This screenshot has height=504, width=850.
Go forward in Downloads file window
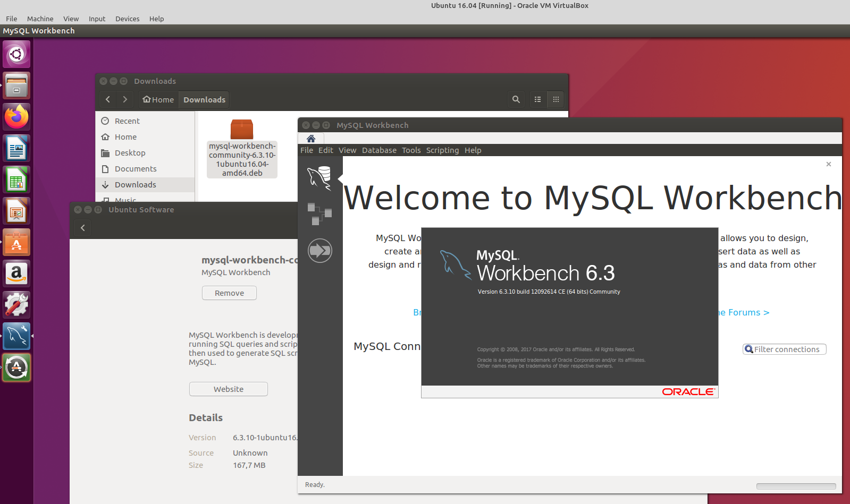point(125,99)
